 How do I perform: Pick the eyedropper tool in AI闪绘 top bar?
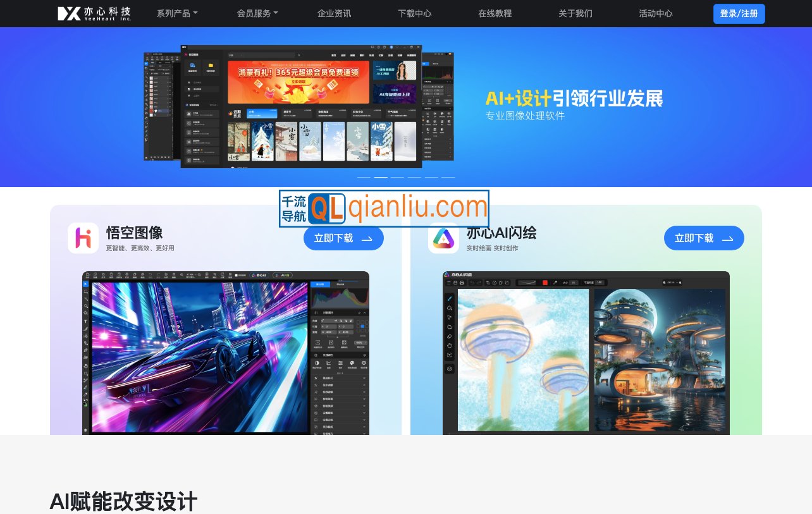pos(555,283)
